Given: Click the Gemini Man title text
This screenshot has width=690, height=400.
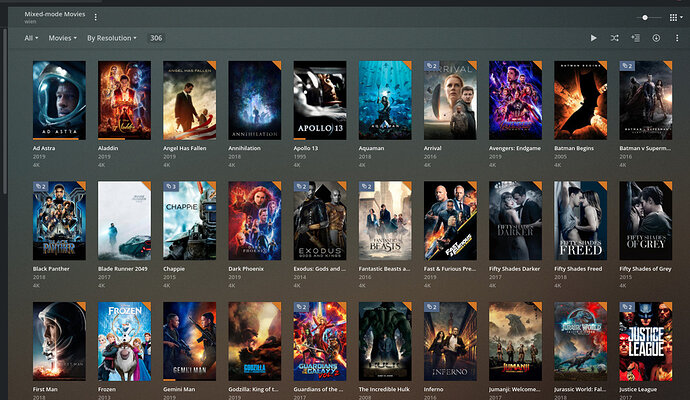Looking at the screenshot, I should tap(179, 389).
